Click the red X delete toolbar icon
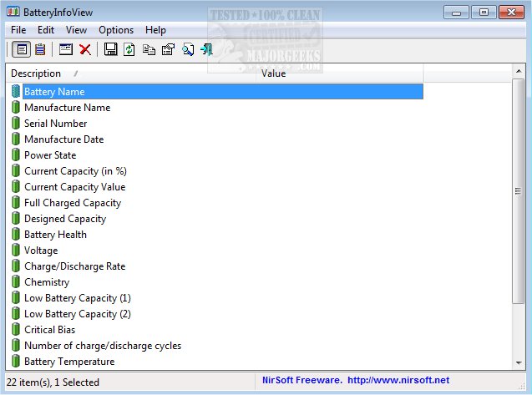 [x=84, y=50]
